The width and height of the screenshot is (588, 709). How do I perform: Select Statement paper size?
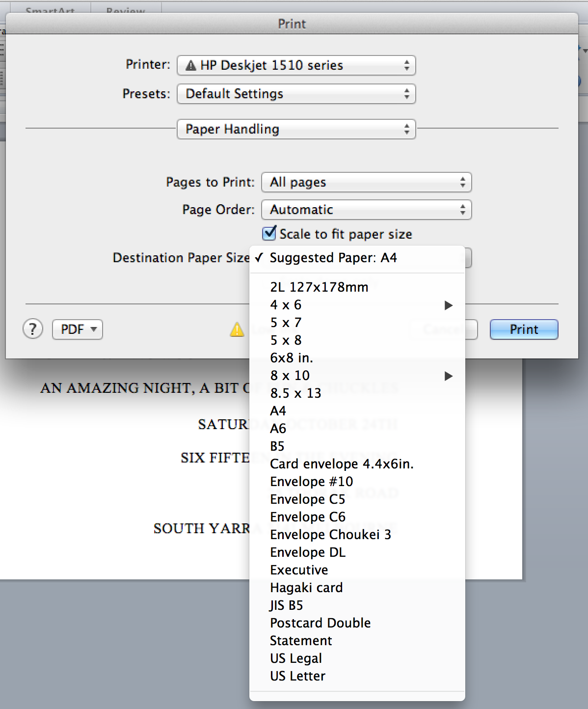(357, 641)
